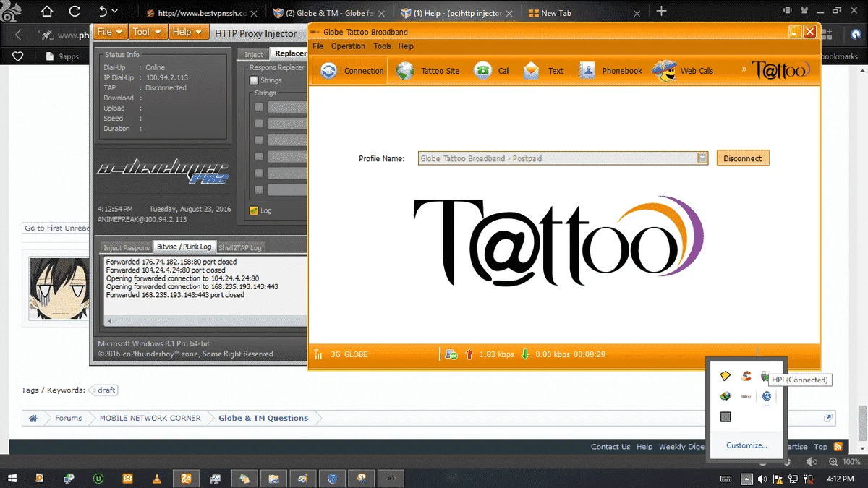Click gray square icon in tray overflow
The width and height of the screenshot is (868, 488).
click(726, 417)
